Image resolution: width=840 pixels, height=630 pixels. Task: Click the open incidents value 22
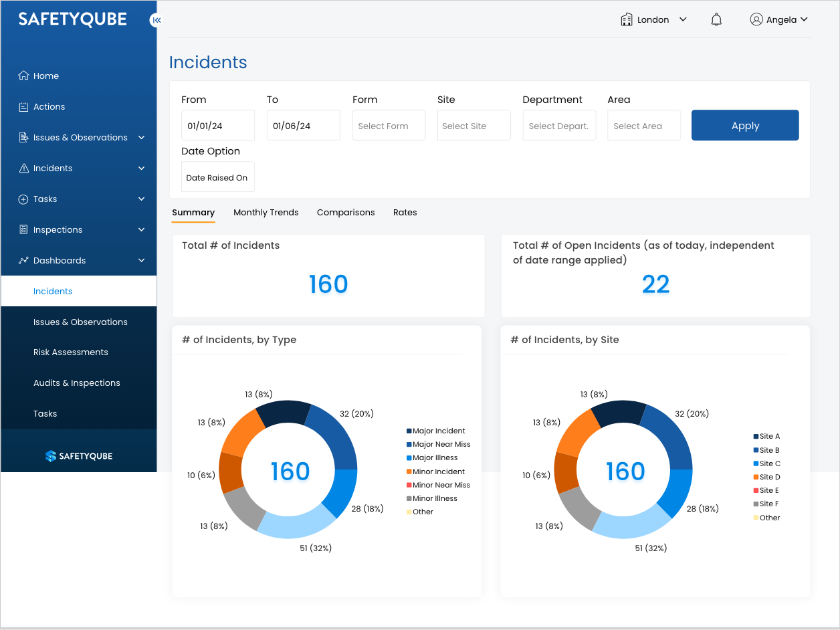tap(655, 285)
